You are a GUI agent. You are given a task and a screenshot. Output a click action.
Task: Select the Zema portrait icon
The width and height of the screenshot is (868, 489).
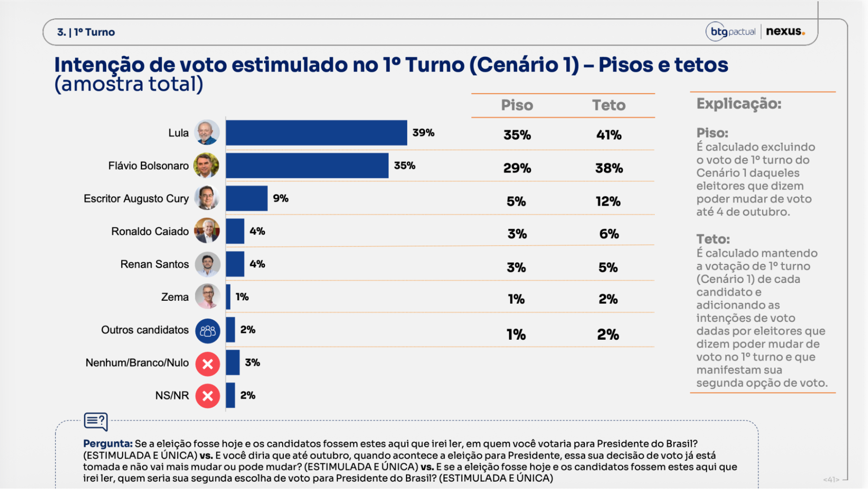pyautogui.click(x=207, y=297)
